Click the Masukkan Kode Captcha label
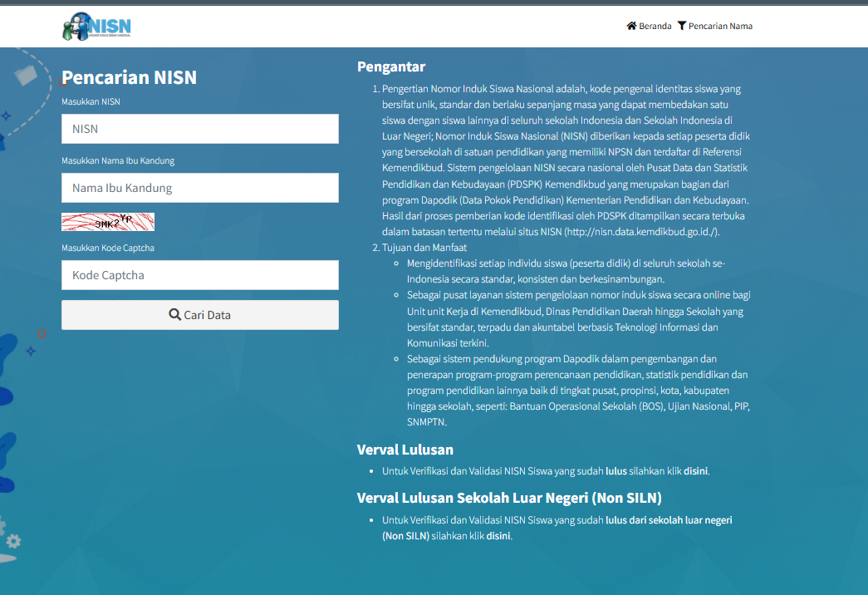Screen dimensions: 868x595 coord(108,248)
